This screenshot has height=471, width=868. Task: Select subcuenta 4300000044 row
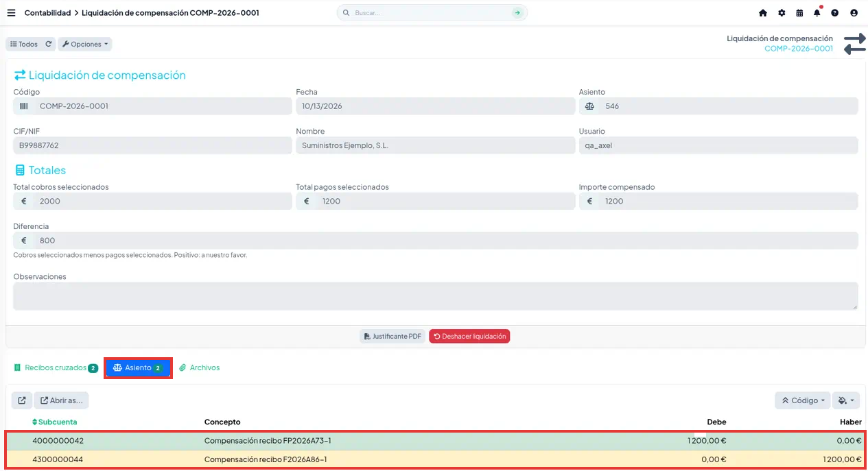[436, 459]
